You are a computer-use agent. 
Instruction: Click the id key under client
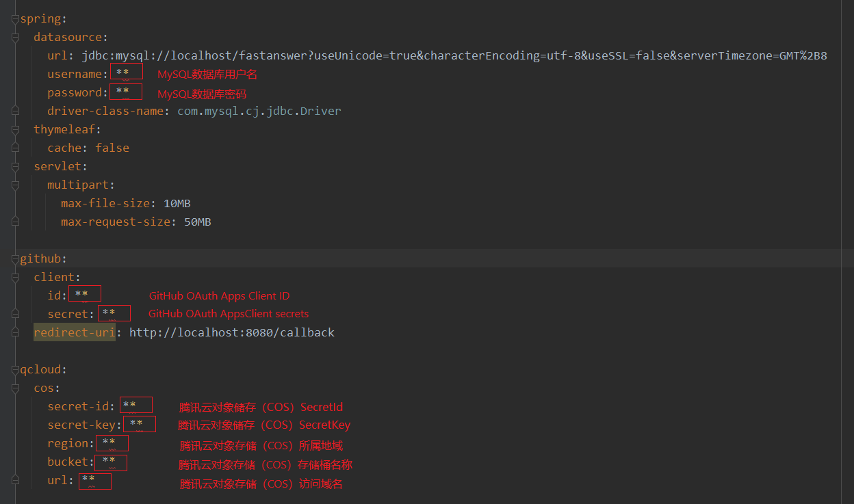point(54,295)
